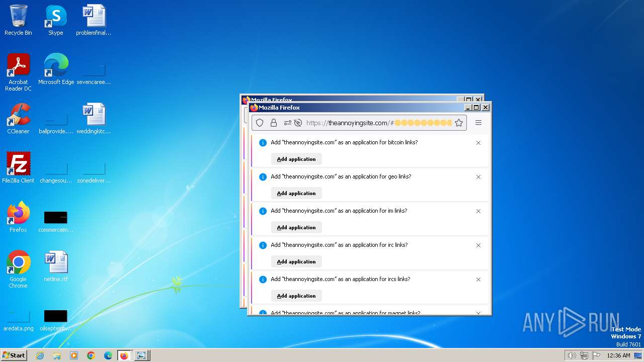Open the Firefox hamburger application menu
Image resolution: width=644 pixels, height=362 pixels.
(x=478, y=123)
